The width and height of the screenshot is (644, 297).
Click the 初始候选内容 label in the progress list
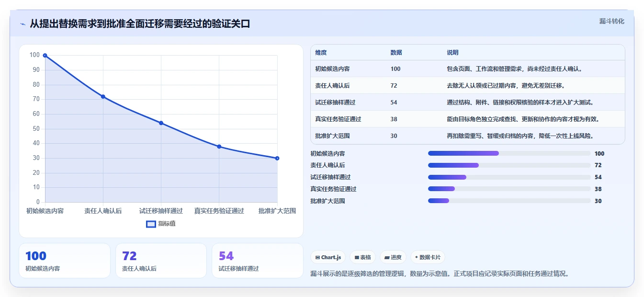(x=328, y=154)
